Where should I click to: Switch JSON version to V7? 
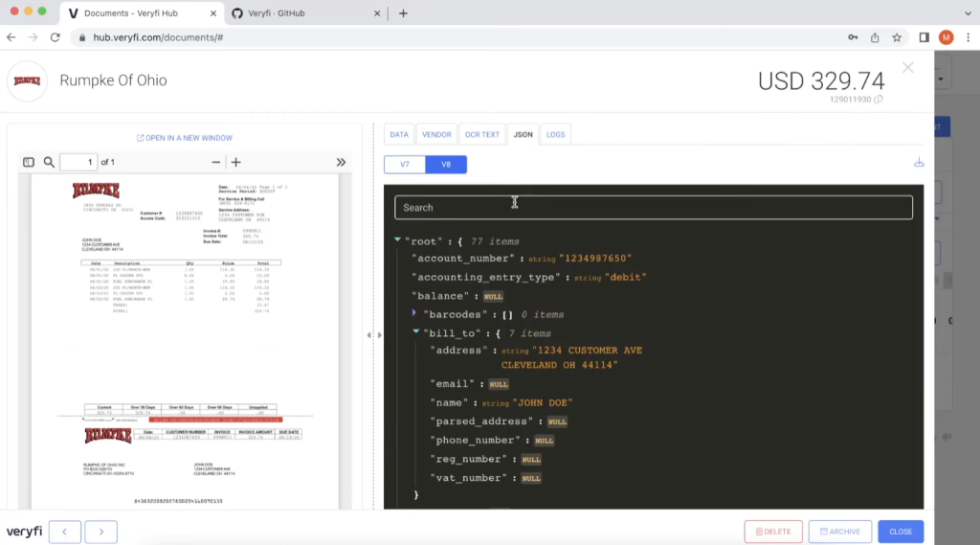(x=405, y=165)
